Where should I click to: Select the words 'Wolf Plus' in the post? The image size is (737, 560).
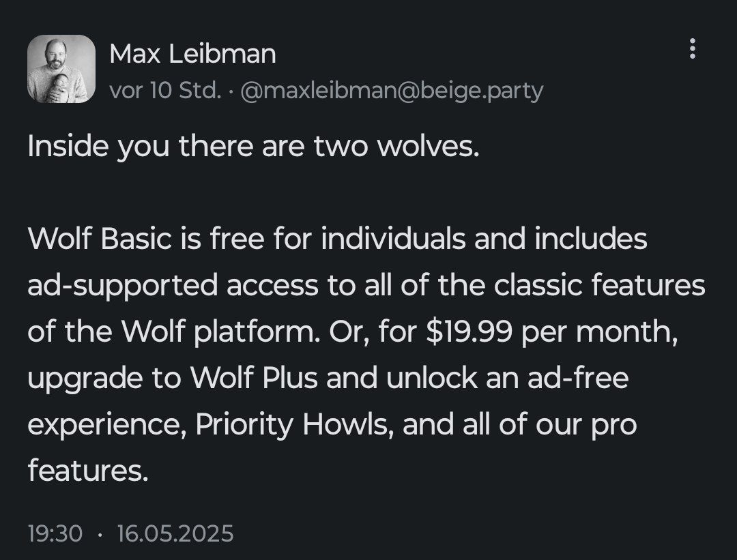254,378
